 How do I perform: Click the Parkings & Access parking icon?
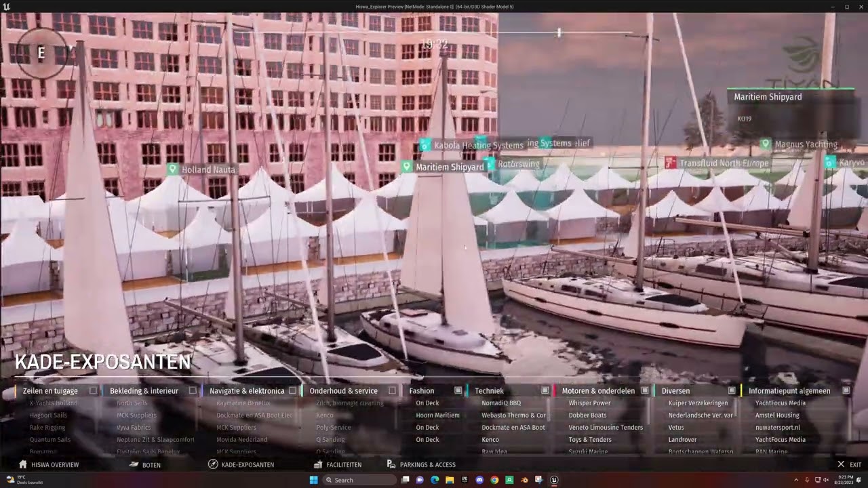[x=391, y=464]
